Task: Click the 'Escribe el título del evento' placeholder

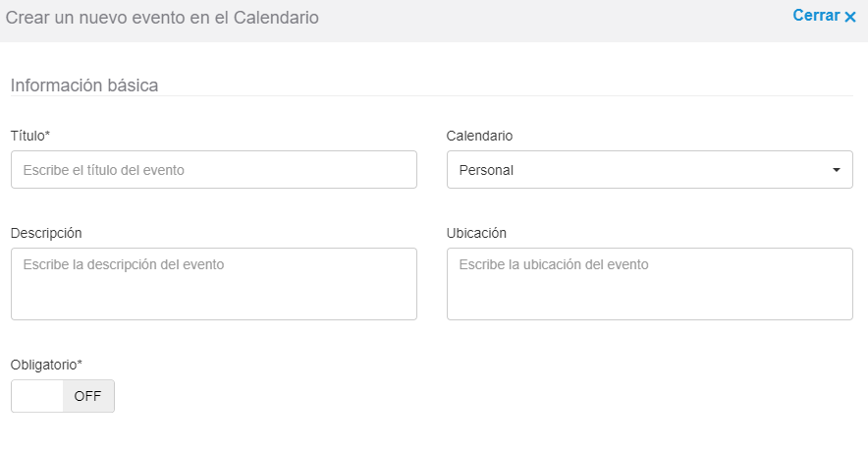Action: pyautogui.click(x=104, y=170)
